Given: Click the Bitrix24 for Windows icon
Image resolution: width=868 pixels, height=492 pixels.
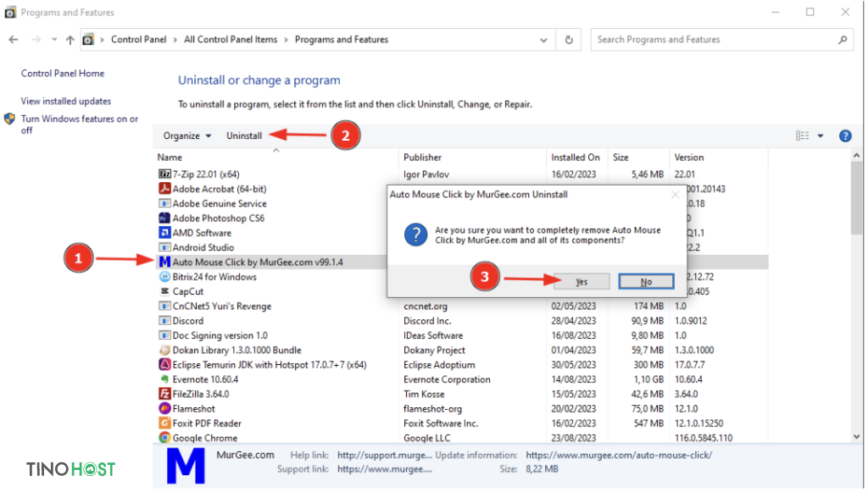Looking at the screenshot, I should click(164, 276).
